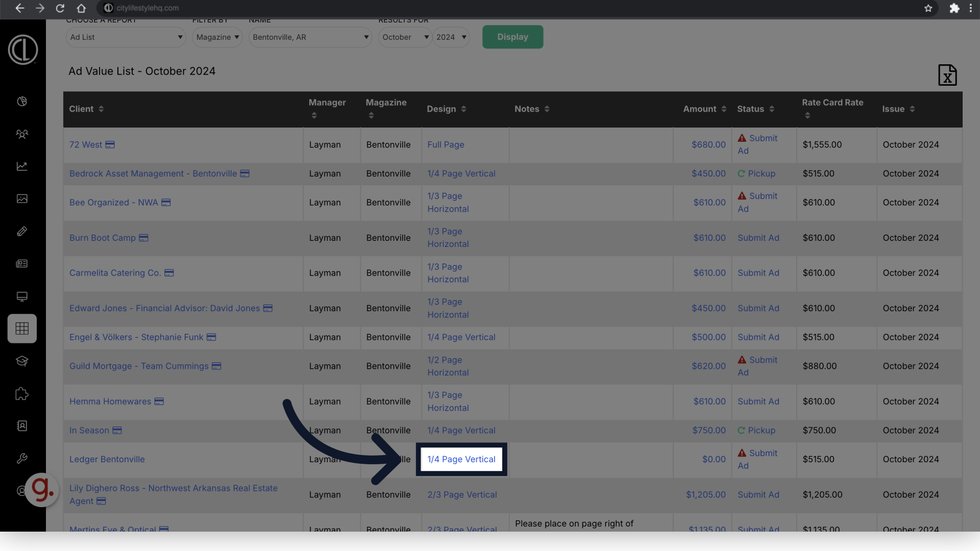Open the $680.00 amount for 72 West
The image size is (980, 551).
click(x=708, y=145)
